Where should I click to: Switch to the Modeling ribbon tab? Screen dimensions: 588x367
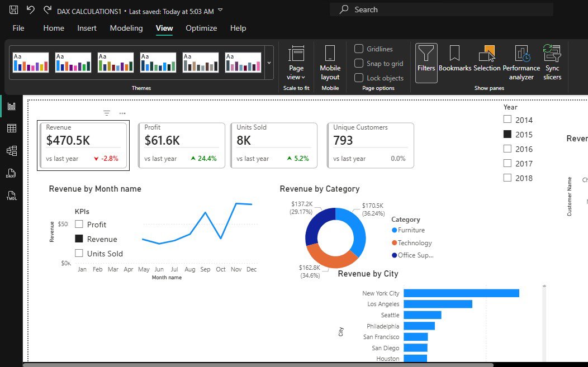126,28
